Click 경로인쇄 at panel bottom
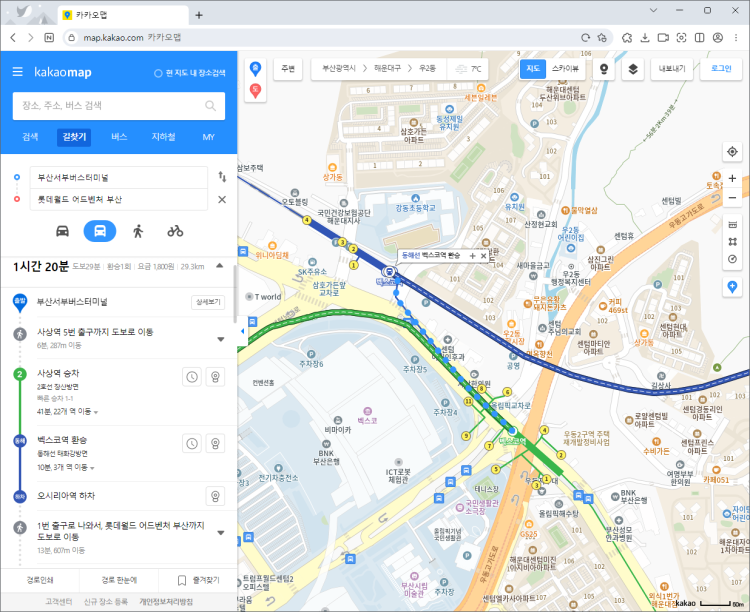Screen dimensions: 750x612 click(40, 580)
